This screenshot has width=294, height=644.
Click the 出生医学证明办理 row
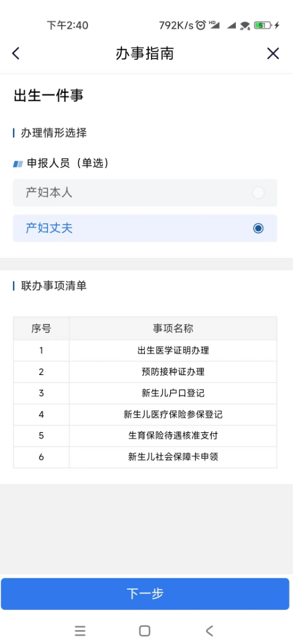coord(145,351)
